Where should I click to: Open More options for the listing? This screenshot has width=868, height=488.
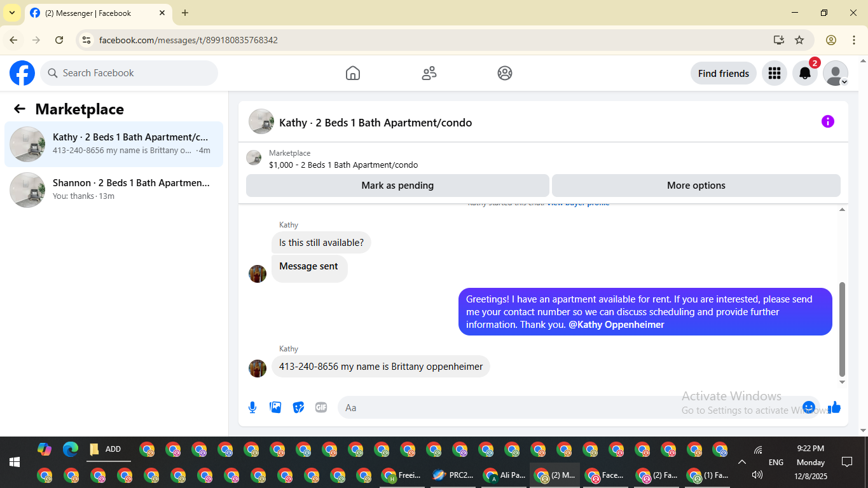[x=696, y=186]
